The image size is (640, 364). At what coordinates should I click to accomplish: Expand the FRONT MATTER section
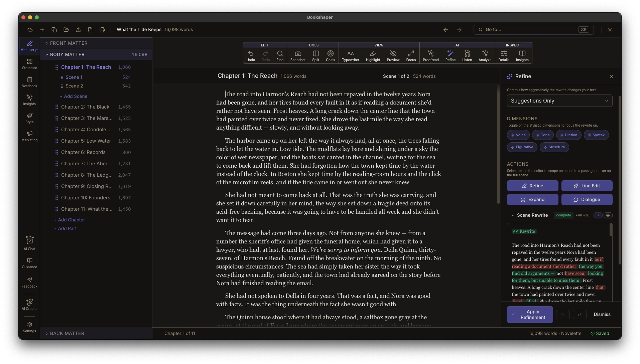[96, 43]
